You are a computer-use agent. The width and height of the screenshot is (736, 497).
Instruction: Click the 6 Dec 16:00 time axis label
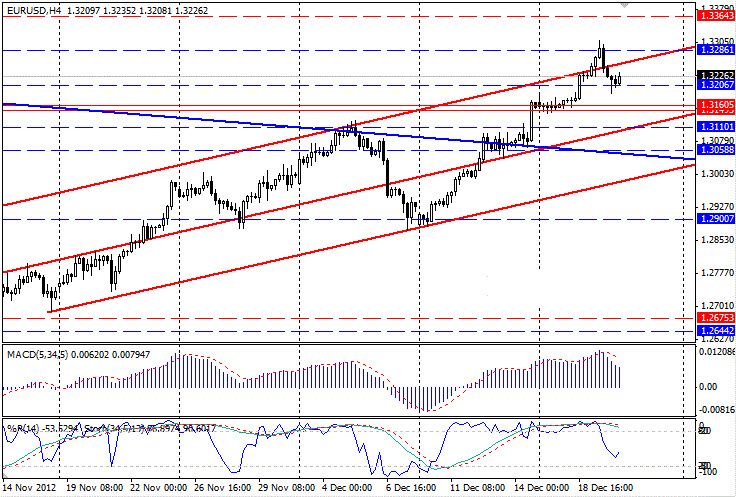412,489
